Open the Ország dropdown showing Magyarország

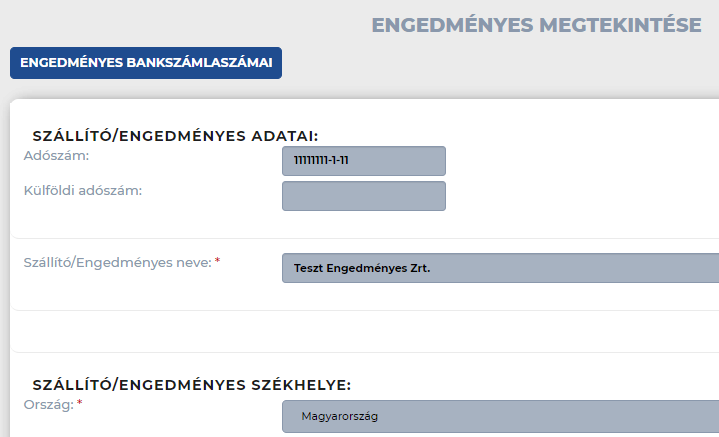500,416
